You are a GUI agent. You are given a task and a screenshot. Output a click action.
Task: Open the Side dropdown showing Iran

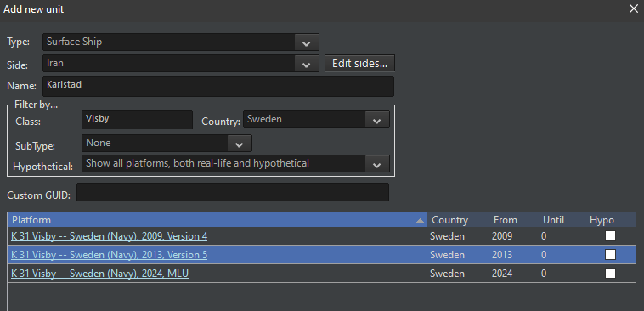click(181, 64)
